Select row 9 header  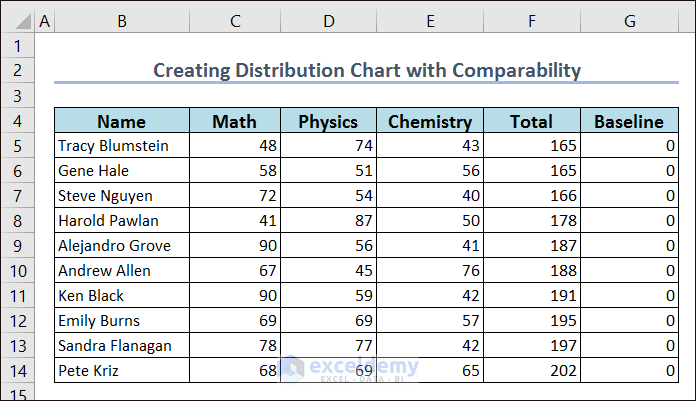click(x=17, y=246)
